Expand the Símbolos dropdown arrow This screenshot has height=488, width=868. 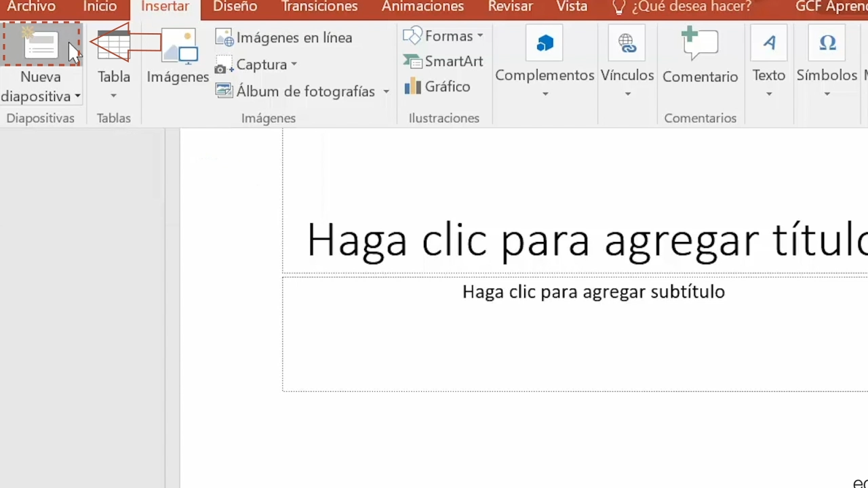point(827,94)
